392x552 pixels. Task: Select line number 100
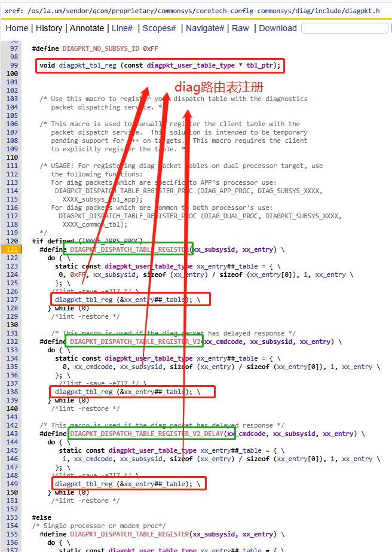tap(12, 74)
